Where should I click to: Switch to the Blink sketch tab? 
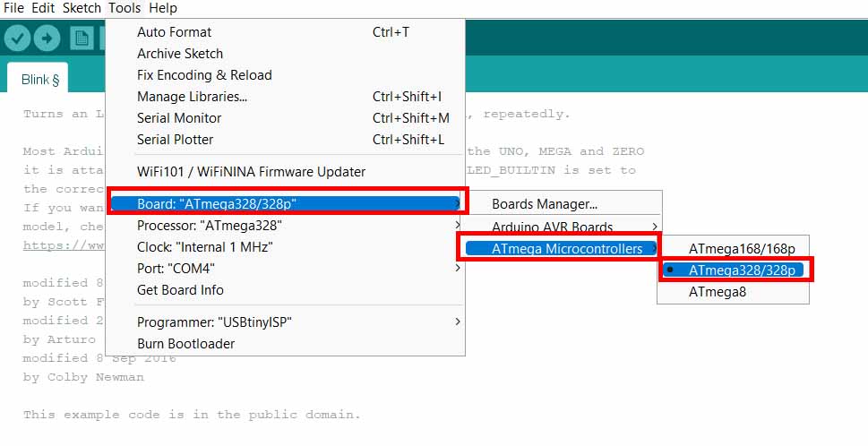[x=38, y=79]
